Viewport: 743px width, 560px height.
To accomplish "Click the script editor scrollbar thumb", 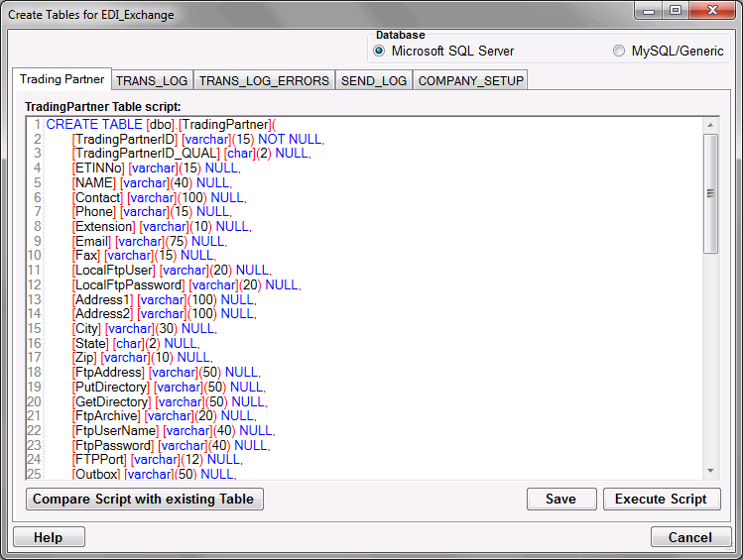I will [x=710, y=193].
